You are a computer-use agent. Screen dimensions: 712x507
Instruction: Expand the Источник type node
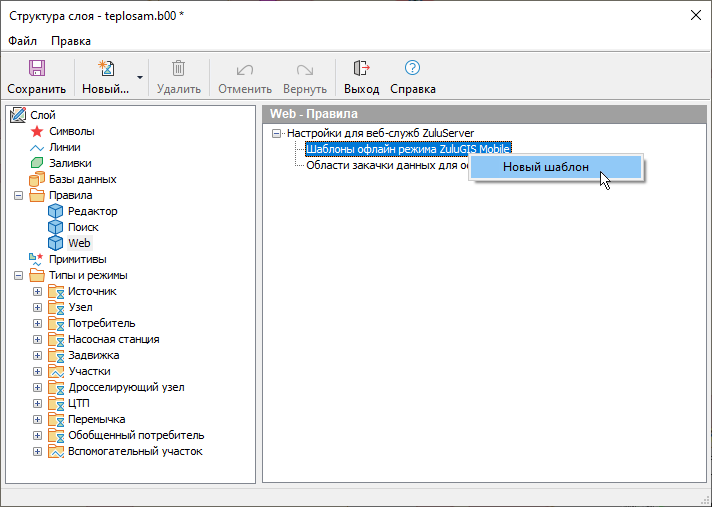tap(38, 291)
